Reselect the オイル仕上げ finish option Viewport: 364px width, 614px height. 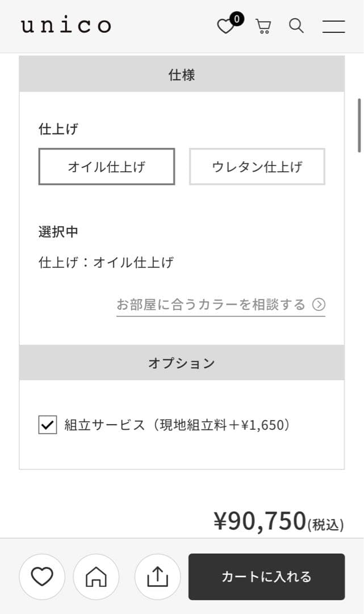tap(106, 167)
